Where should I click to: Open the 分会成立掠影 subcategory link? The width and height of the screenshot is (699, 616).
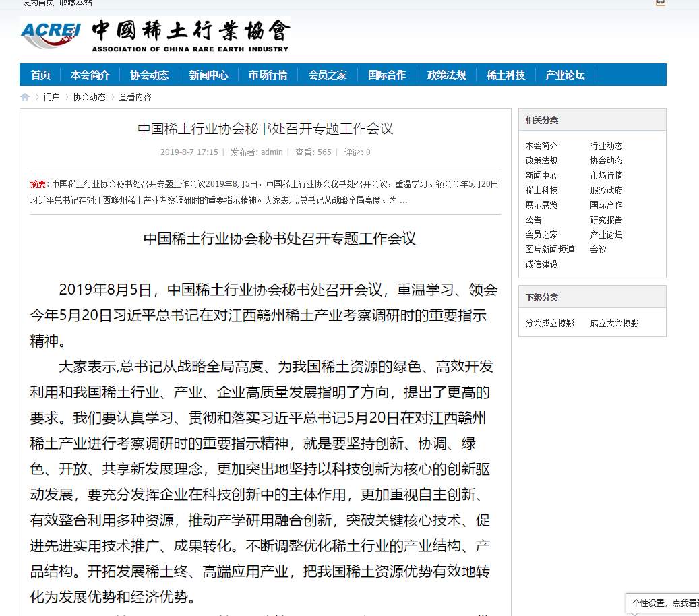549,323
